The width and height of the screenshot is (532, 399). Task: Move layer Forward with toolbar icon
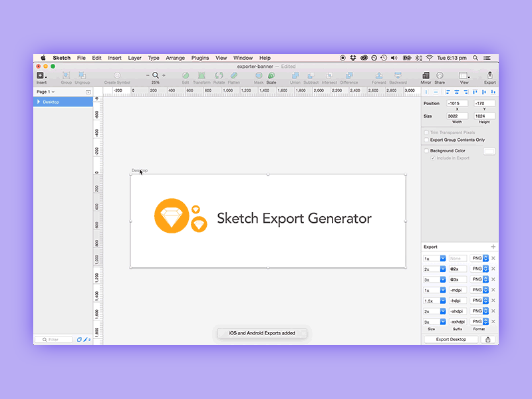pos(379,76)
